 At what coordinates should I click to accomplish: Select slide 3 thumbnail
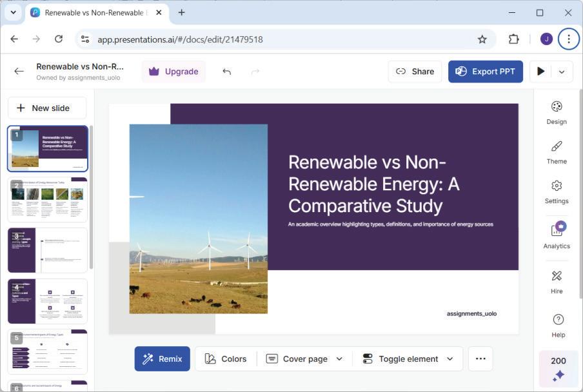point(48,250)
